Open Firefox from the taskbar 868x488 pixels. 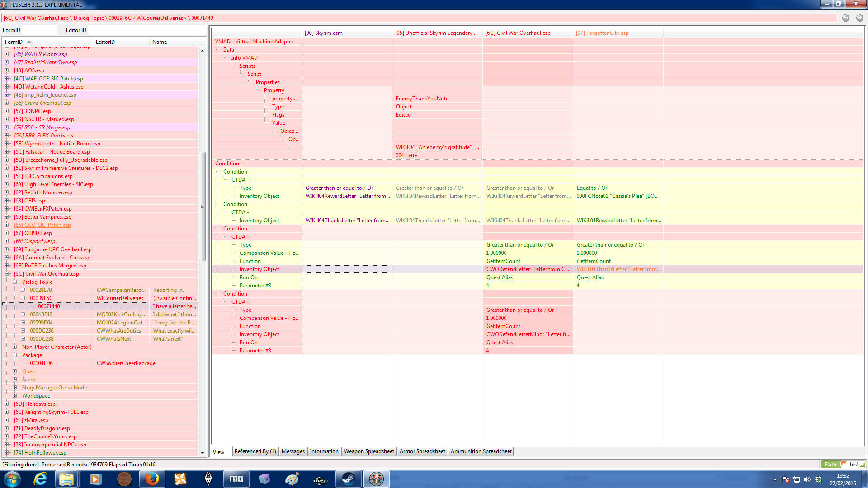pos(152,479)
